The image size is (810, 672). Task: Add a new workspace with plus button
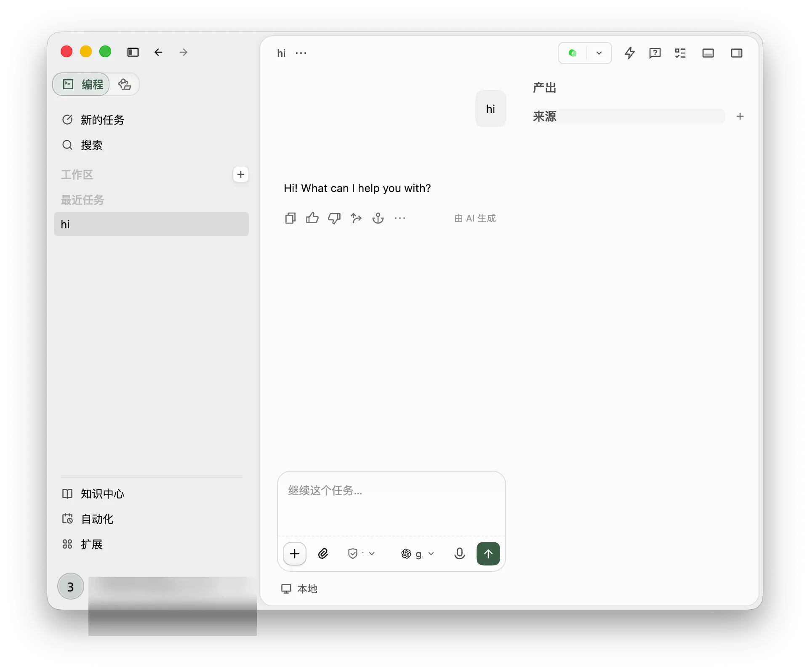tap(241, 174)
